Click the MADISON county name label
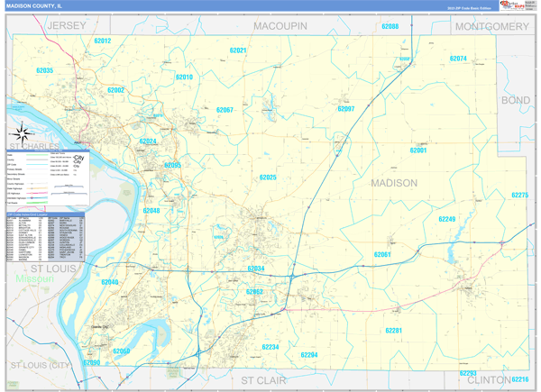This screenshot has width=541, height=392. [x=394, y=183]
